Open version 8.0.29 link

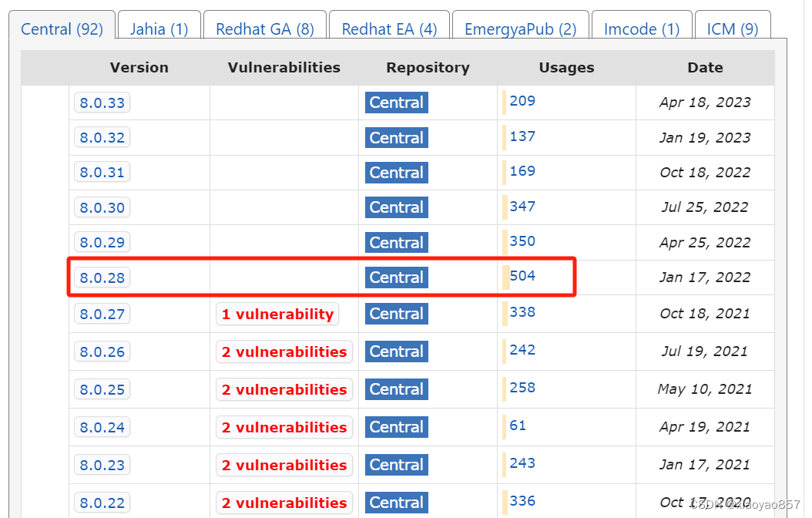point(102,242)
